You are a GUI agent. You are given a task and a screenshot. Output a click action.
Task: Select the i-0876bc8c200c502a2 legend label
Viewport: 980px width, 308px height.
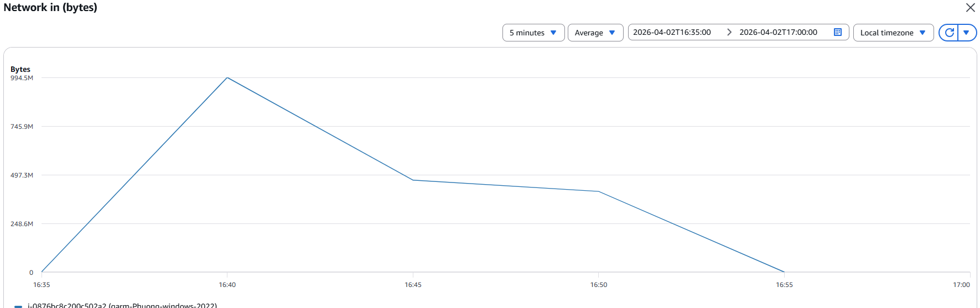(122, 305)
